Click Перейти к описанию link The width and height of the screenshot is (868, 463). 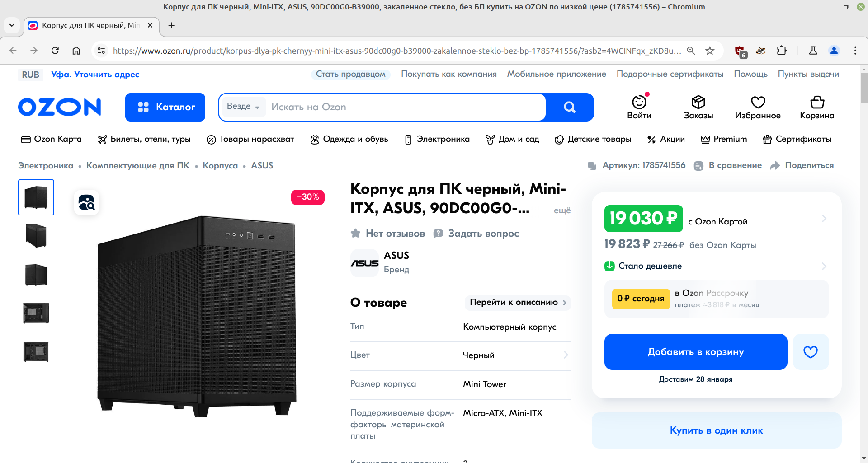518,302
